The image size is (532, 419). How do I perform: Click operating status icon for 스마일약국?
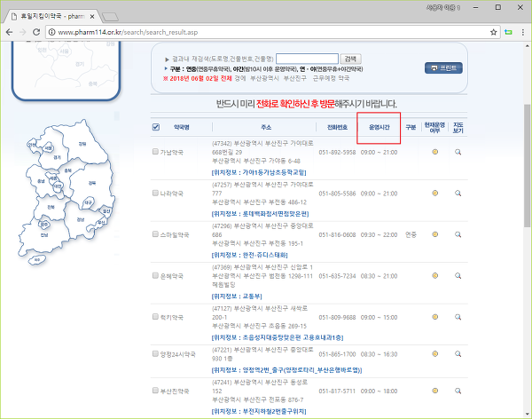tap(435, 234)
